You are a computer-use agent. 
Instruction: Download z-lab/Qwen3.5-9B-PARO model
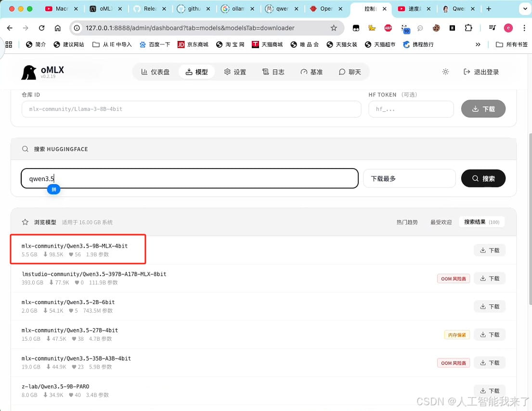tap(490, 391)
